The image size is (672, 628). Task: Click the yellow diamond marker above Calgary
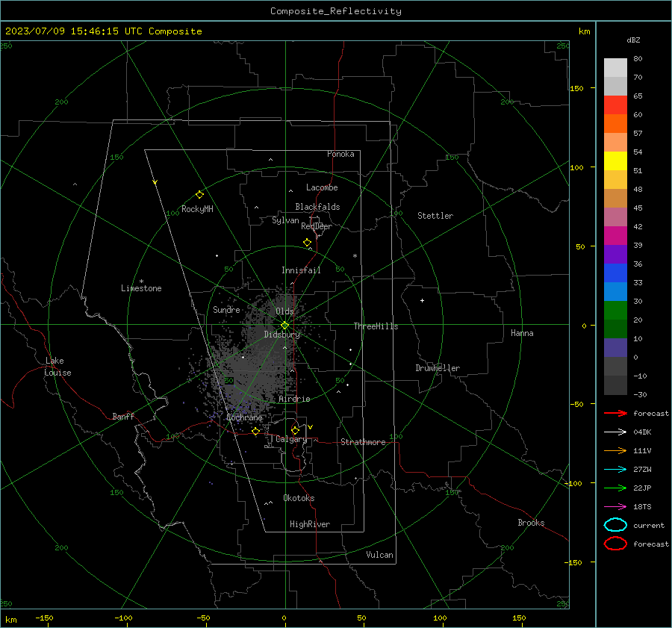click(295, 430)
